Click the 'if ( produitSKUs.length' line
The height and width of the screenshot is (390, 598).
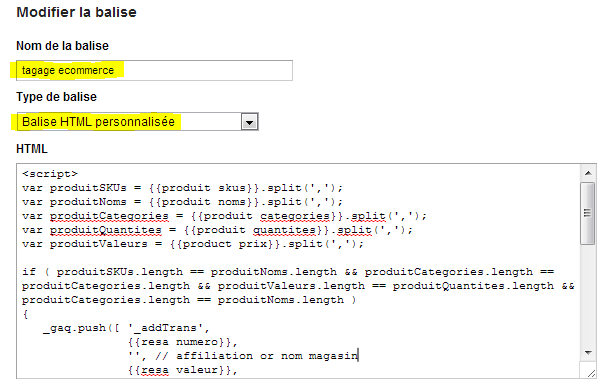(x=288, y=272)
